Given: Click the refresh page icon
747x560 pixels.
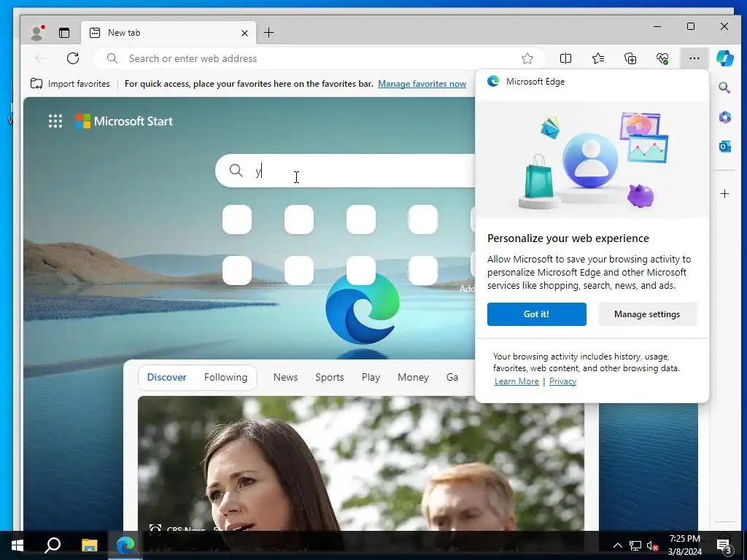Looking at the screenshot, I should 73,58.
